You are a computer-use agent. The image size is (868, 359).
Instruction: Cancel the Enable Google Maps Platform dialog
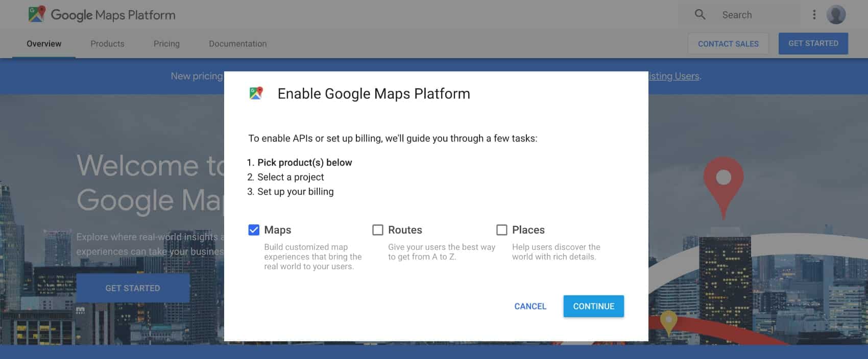pos(530,306)
